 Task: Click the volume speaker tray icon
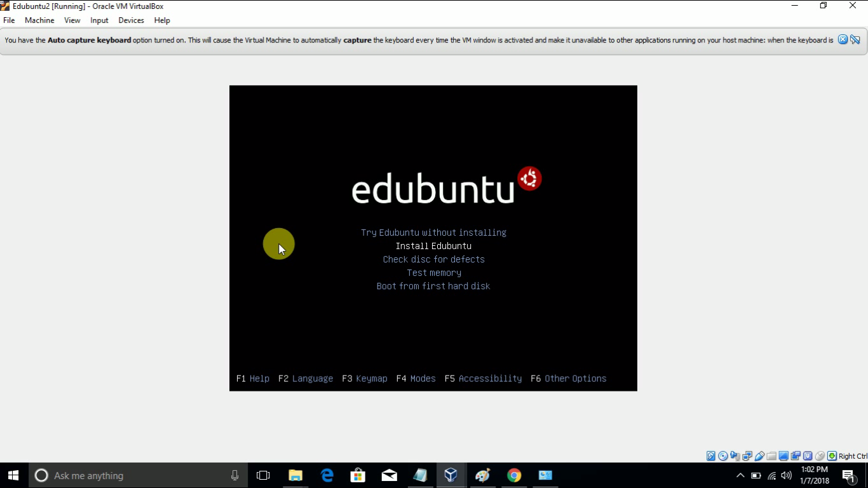787,475
